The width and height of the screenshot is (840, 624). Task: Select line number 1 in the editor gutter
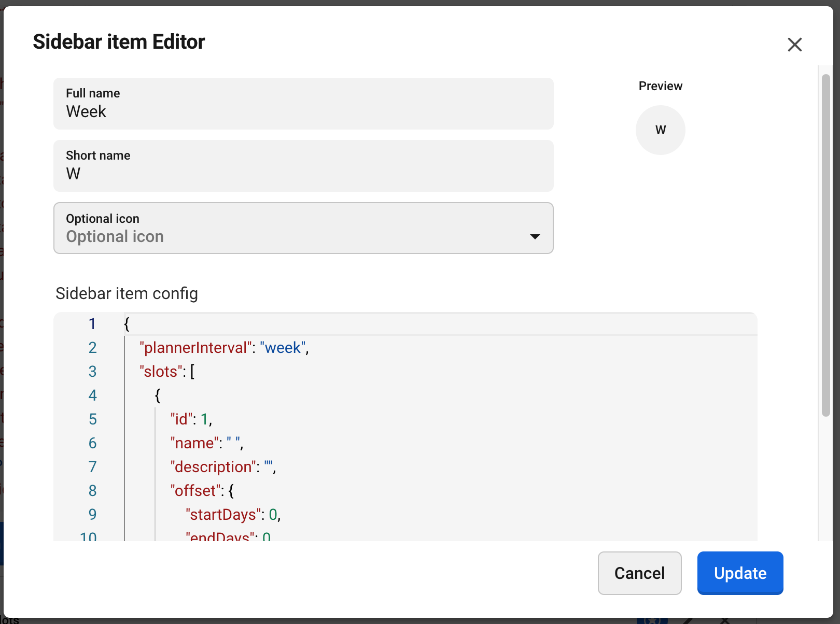click(x=92, y=324)
